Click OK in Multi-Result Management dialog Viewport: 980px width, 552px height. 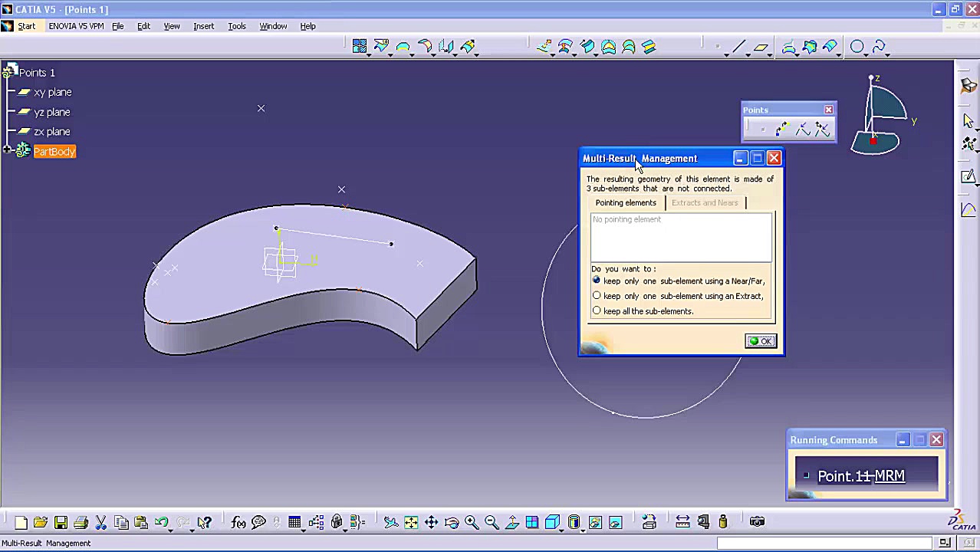point(761,341)
